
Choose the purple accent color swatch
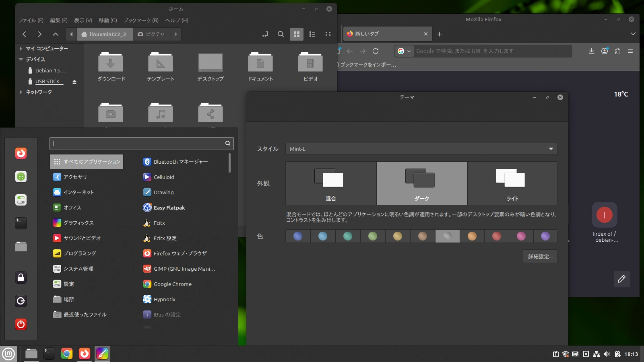tap(545, 236)
